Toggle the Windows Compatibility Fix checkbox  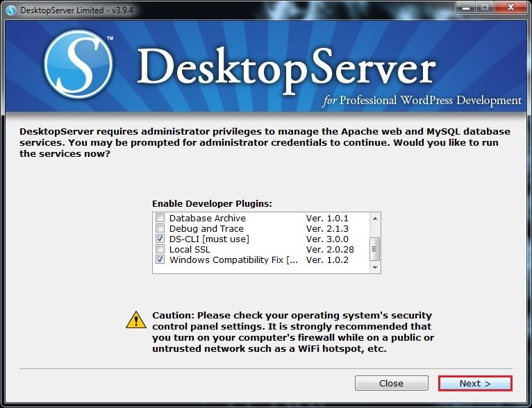tap(160, 260)
